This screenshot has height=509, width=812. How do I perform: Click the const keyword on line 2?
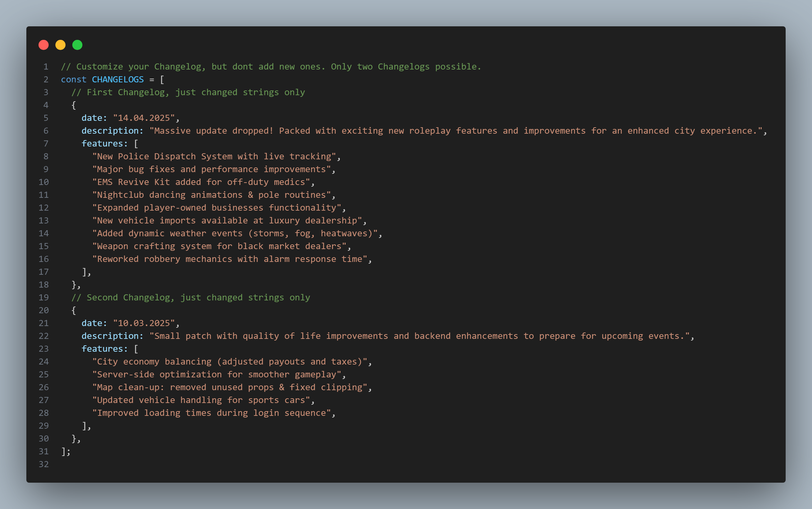pos(74,79)
